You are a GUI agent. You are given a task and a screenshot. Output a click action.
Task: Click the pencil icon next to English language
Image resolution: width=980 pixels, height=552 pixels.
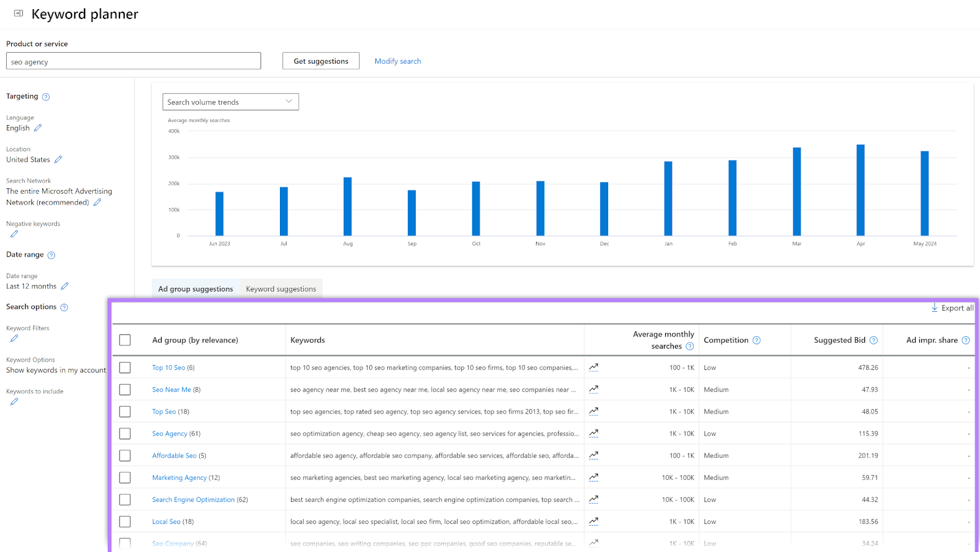(x=38, y=128)
